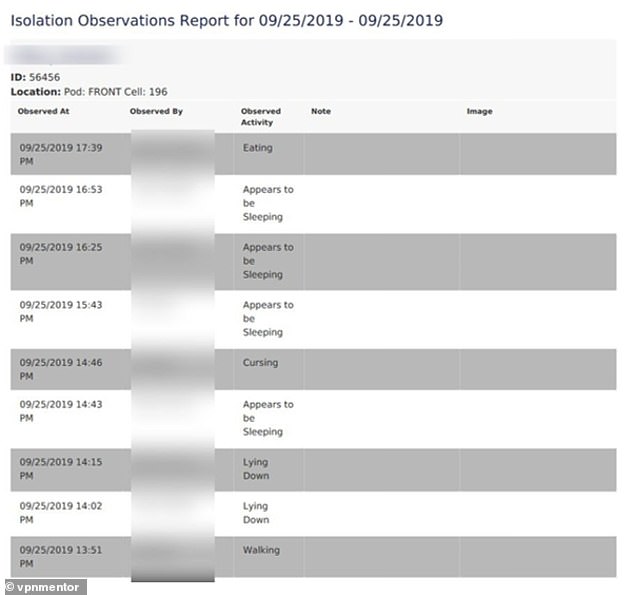Image resolution: width=634 pixels, height=595 pixels.
Task: Click the Cursing activity cell
Action: pos(260,363)
